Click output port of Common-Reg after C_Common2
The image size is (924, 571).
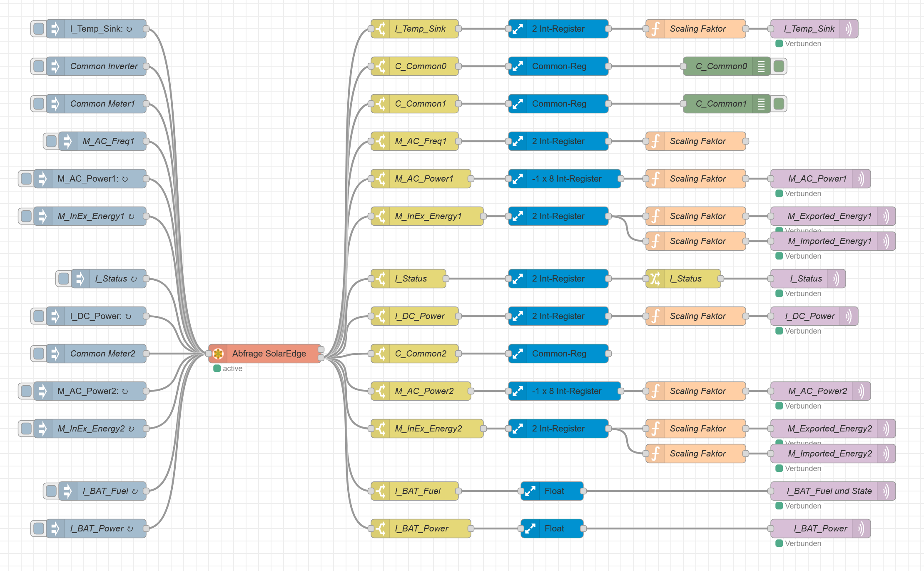(608, 354)
